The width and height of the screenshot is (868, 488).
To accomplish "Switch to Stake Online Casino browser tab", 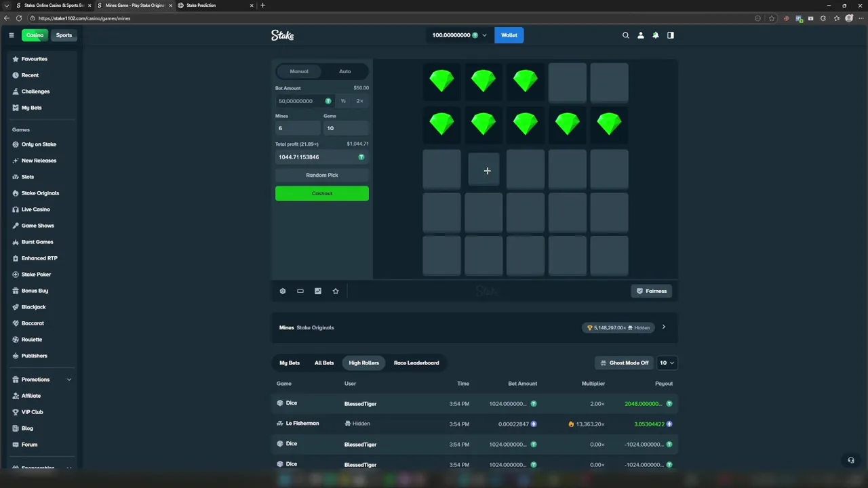I will (x=54, y=5).
